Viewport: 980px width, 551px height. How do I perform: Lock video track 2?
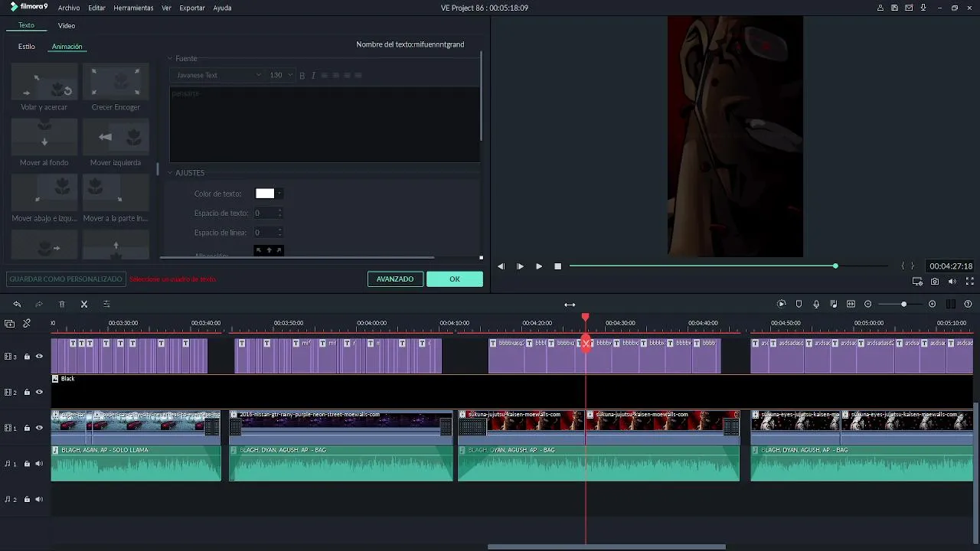coord(27,393)
